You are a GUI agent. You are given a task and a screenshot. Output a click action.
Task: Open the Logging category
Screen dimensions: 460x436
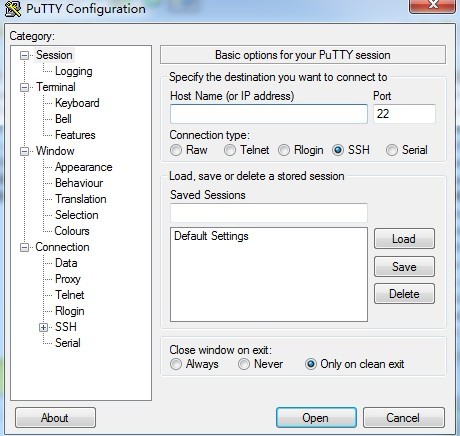click(x=74, y=71)
